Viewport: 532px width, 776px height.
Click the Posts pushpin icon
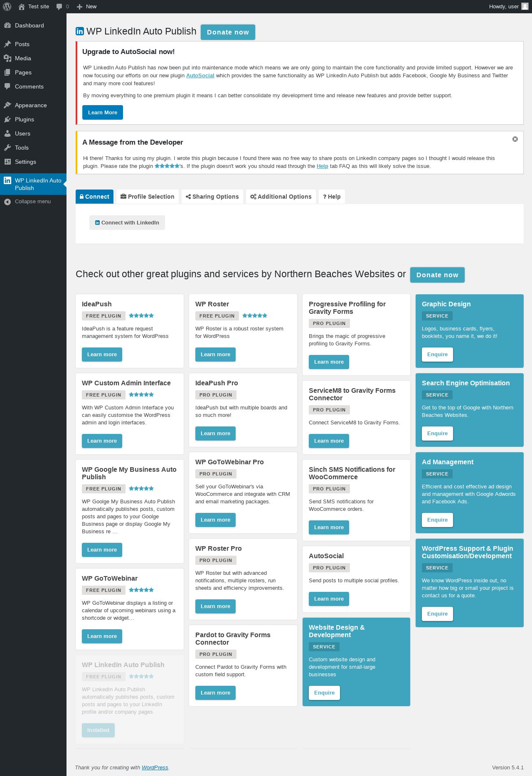coord(7,44)
